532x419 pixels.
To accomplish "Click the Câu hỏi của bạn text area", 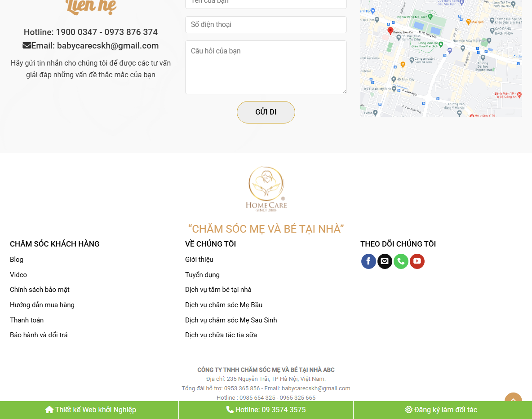I will (x=266, y=67).
